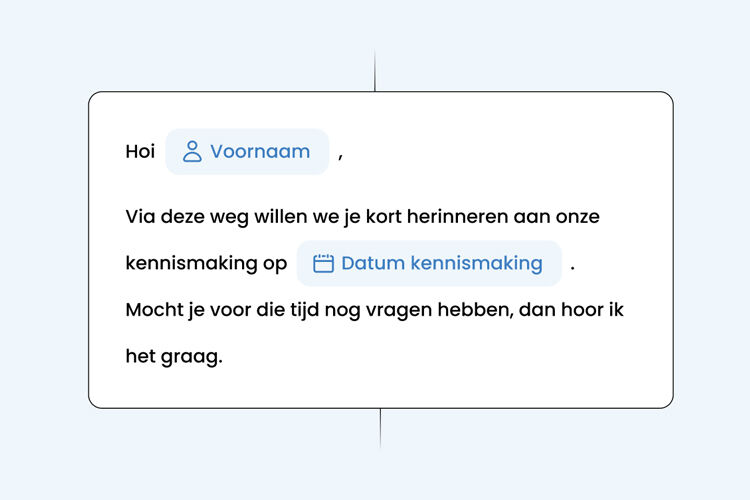This screenshot has width=750, height=500.
Task: Click the line starting "Via deze weg"
Action: [x=362, y=217]
